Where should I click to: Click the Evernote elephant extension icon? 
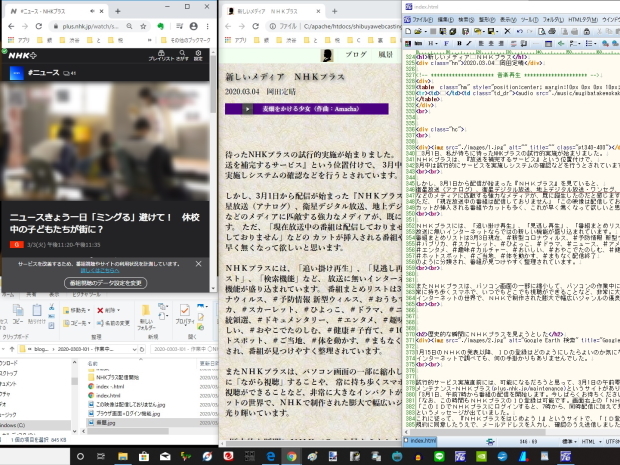click(161, 26)
